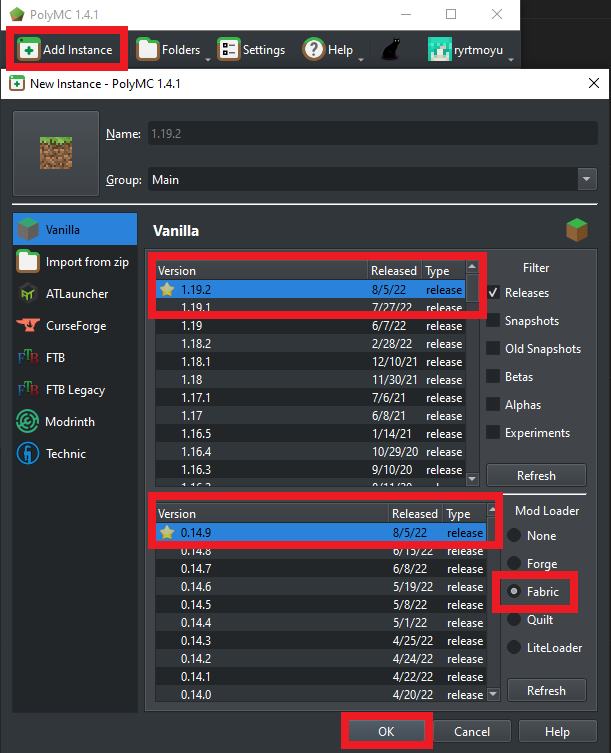Click the PolyMC logo in title bar
This screenshot has height=753, width=611.
[17, 14]
